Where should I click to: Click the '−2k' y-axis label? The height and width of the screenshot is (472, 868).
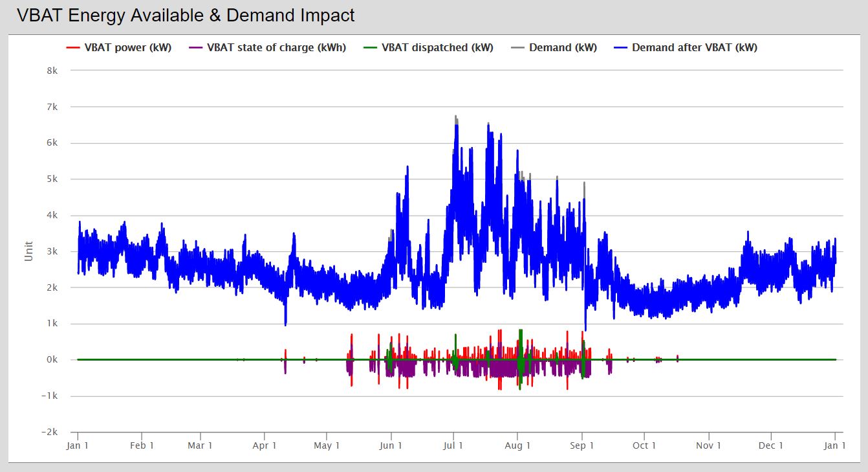pos(50,433)
